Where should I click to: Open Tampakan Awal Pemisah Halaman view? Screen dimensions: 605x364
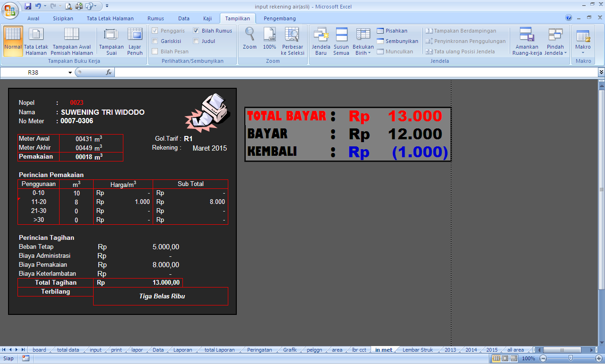[x=71, y=41]
